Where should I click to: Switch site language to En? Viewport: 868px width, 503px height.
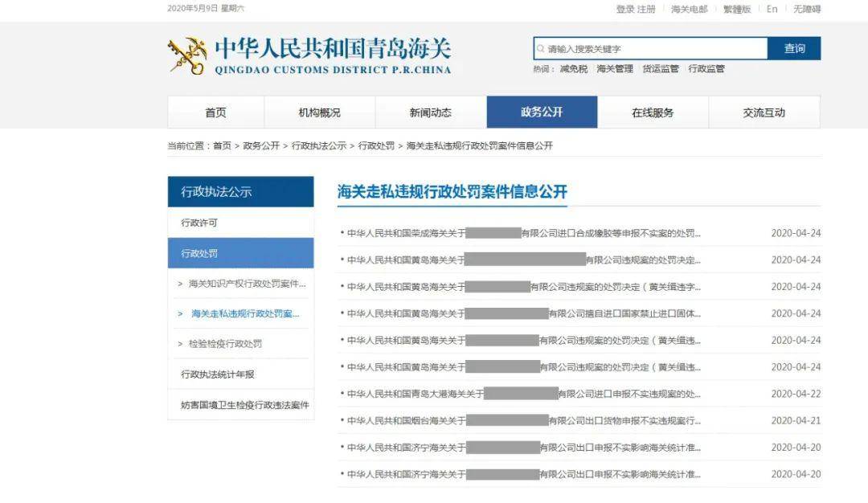[x=772, y=9]
